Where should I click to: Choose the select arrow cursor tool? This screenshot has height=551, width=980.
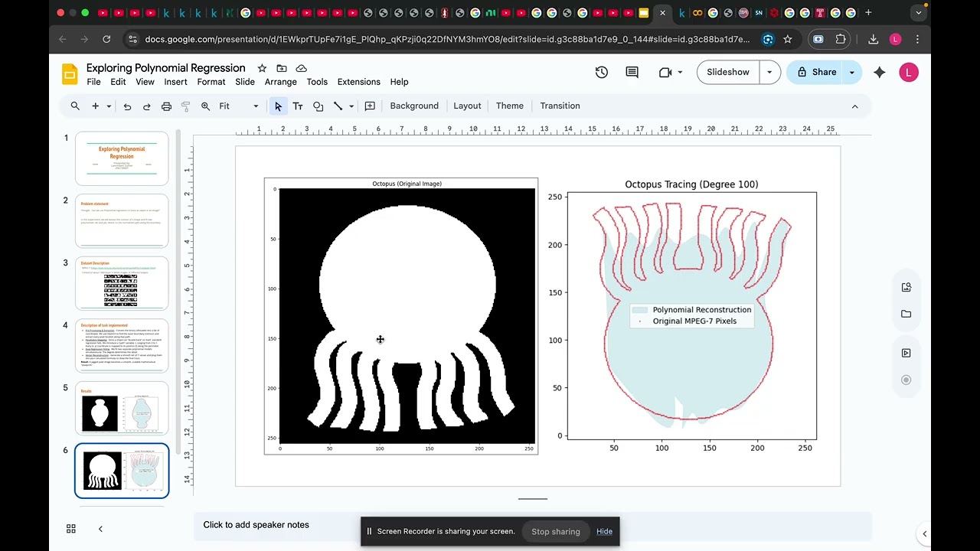click(x=278, y=106)
